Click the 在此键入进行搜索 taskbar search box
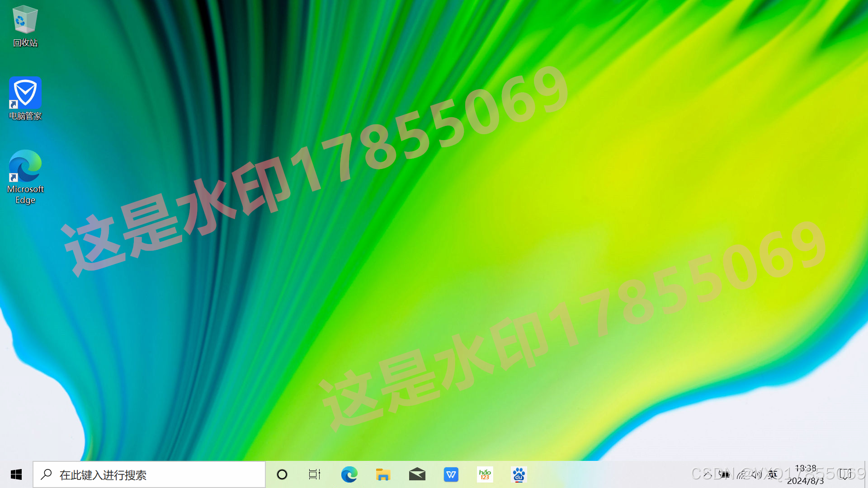This screenshot has height=488, width=868. pos(149,474)
